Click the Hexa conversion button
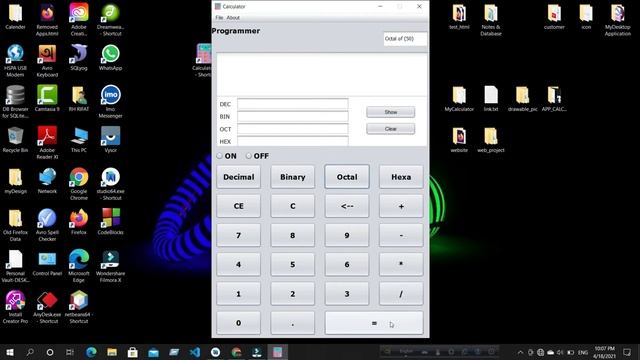This screenshot has height=360, width=640. [401, 177]
